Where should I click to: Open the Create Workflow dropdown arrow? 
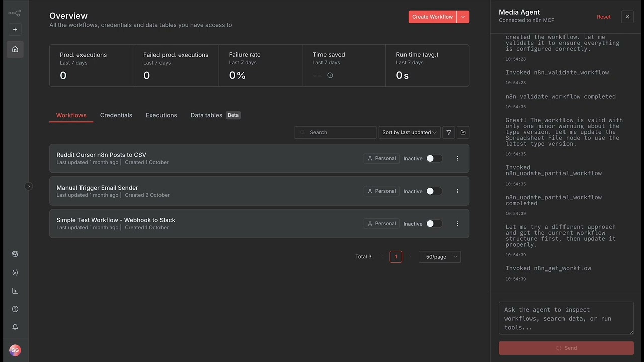point(463,17)
